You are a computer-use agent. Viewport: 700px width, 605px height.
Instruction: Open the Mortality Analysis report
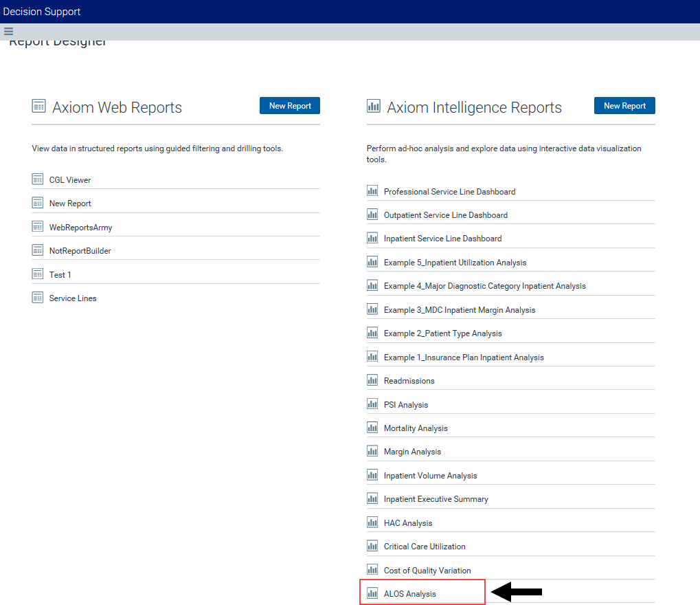pos(416,428)
